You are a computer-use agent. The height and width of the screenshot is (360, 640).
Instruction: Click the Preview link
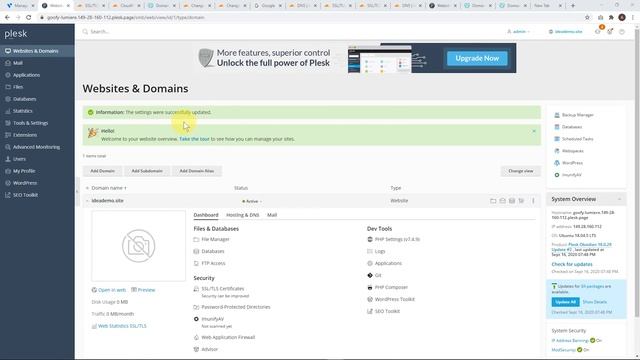[146, 290]
